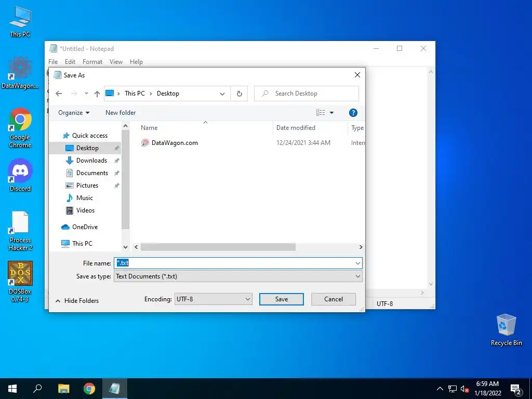Open Notepad's File menu
Image resolution: width=532 pixels, height=399 pixels.
53,62
